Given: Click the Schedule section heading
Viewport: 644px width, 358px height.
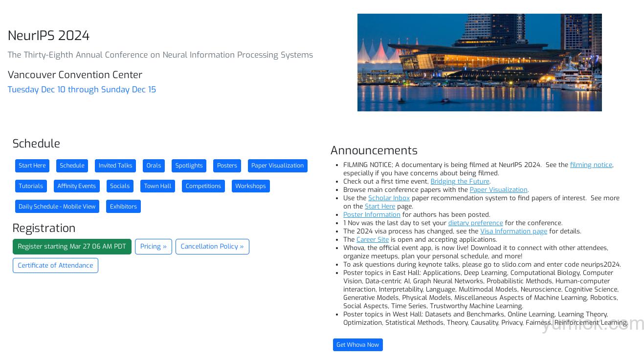Looking at the screenshot, I should 36,144.
